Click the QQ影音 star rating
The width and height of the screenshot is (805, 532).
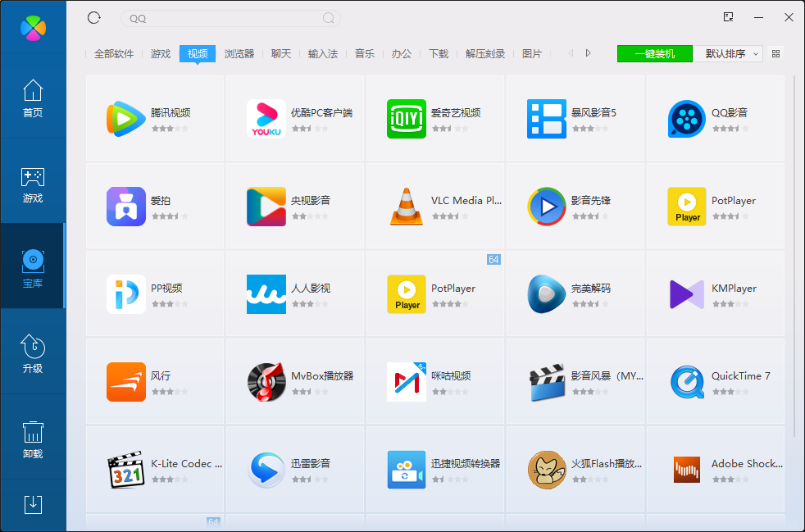[x=730, y=129]
